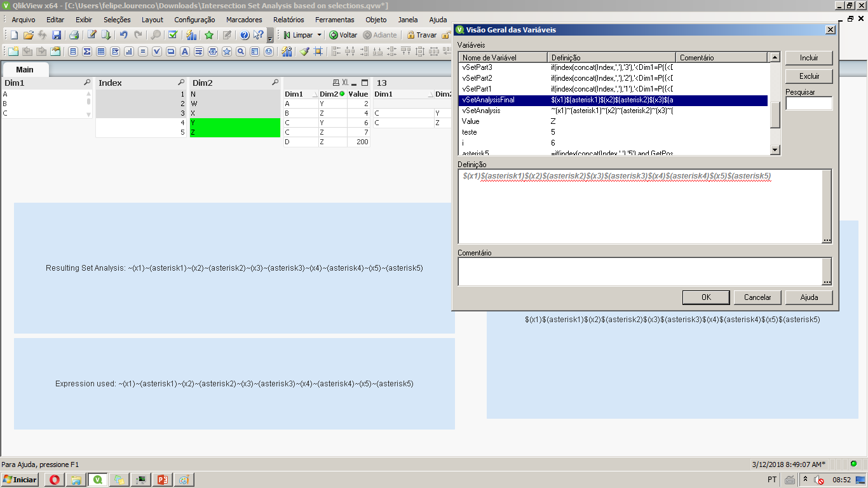Click OK in the variables dialog
Screen dimensions: 868x488
pos(706,297)
